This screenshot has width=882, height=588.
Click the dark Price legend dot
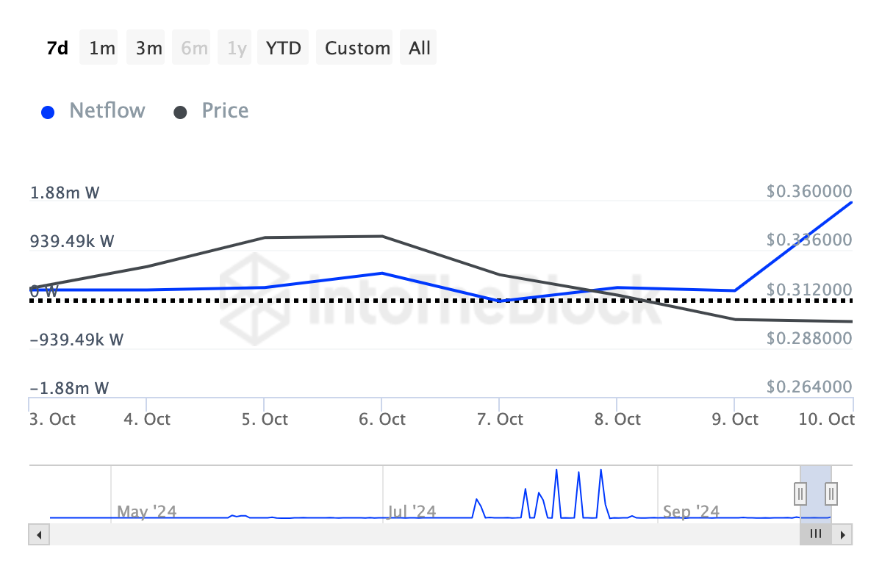coord(180,112)
